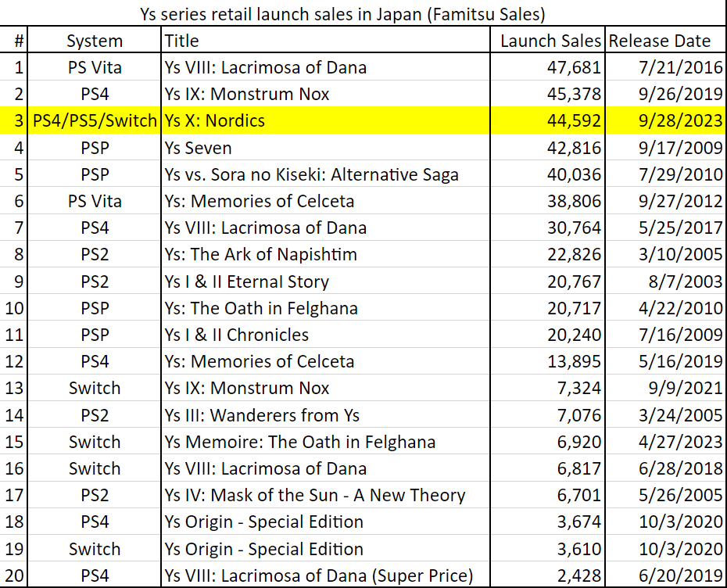Click Ys III: Wanderers from Ys title

(262, 415)
